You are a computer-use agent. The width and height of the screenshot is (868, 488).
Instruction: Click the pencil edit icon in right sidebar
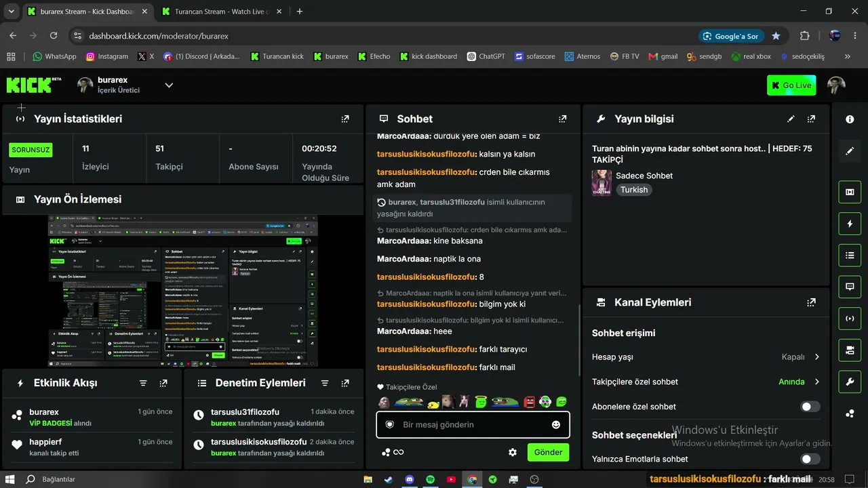pyautogui.click(x=850, y=151)
